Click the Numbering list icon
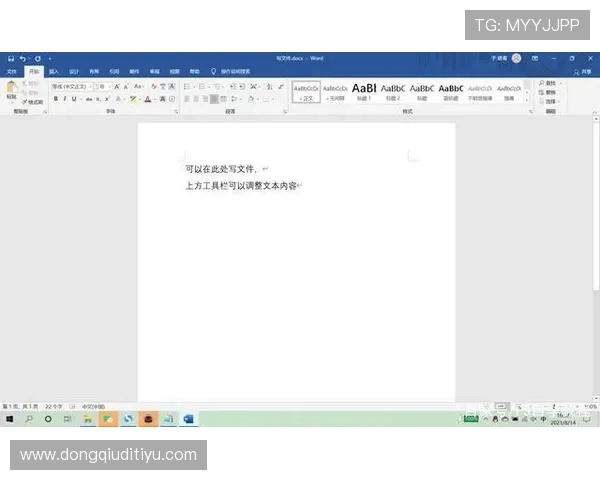This screenshot has height=480, width=600. pyautogui.click(x=202, y=87)
